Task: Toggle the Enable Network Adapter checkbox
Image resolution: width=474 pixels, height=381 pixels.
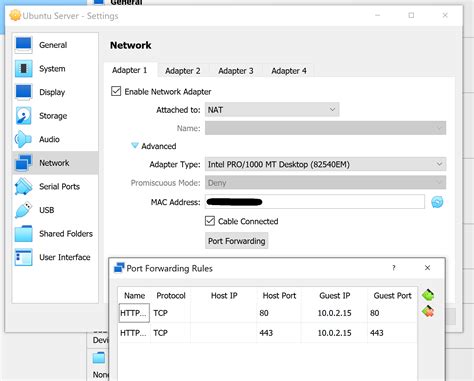Action: point(116,91)
